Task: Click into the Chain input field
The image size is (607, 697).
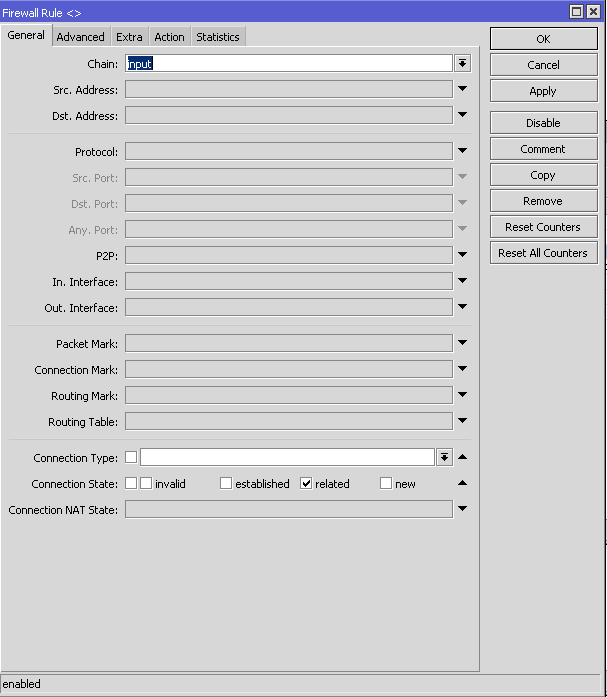Action: pos(288,63)
